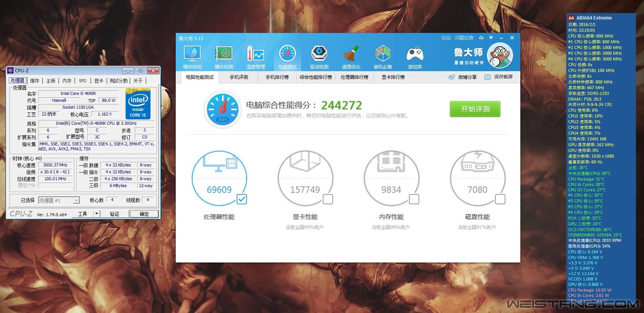Open 清理优化 broom cleanup tool
Viewport: 644px width, 313px height.
point(351,57)
